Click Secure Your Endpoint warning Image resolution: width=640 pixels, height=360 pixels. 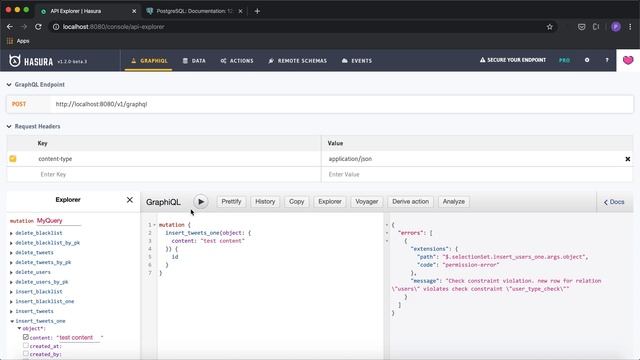(x=513, y=60)
